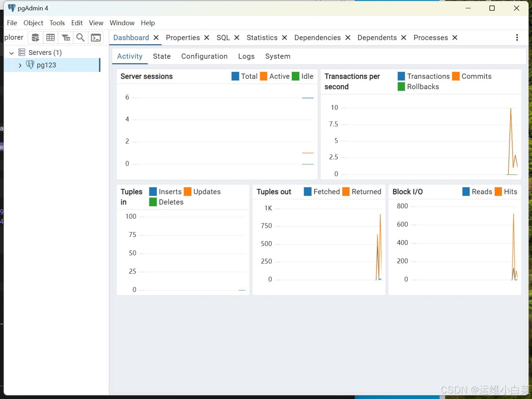Open the Configuration sub-tab
The image size is (532, 399).
204,56
